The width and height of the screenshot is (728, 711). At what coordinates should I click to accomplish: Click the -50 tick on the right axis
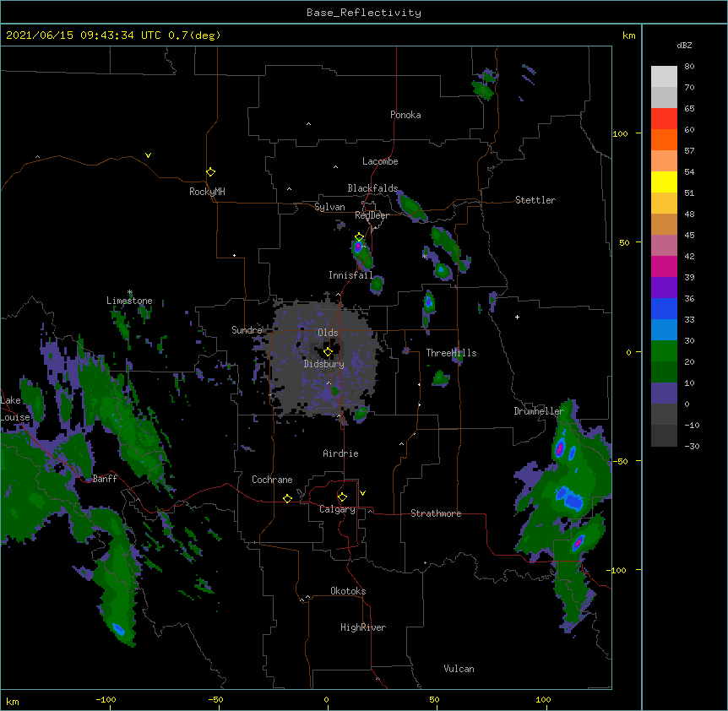(620, 461)
